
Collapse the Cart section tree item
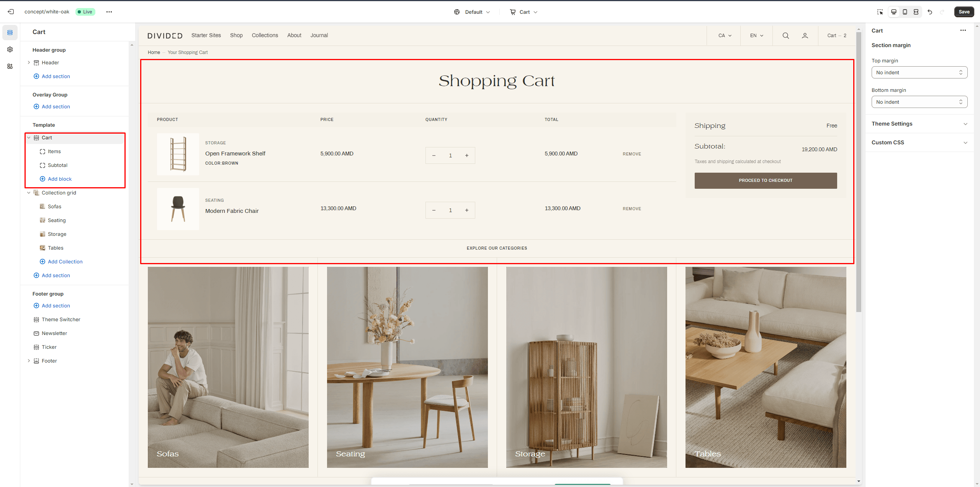(x=29, y=138)
